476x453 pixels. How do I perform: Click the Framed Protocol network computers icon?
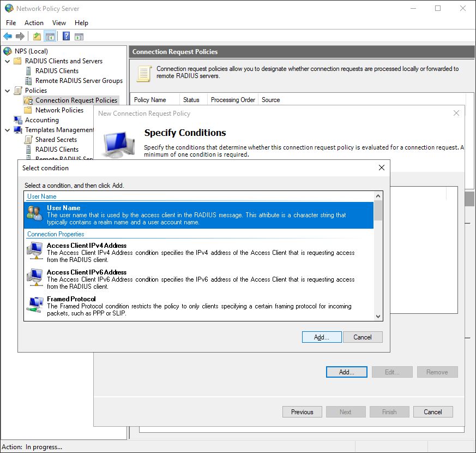tap(35, 305)
